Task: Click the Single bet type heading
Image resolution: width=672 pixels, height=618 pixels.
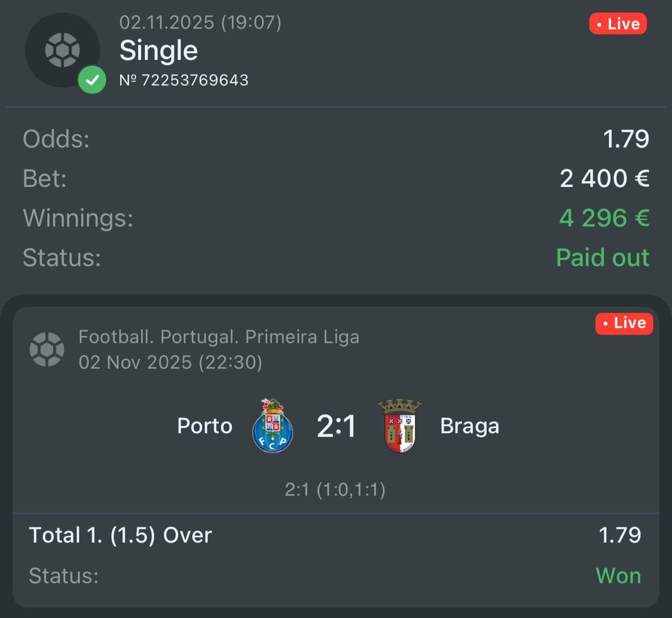Action: [x=159, y=51]
